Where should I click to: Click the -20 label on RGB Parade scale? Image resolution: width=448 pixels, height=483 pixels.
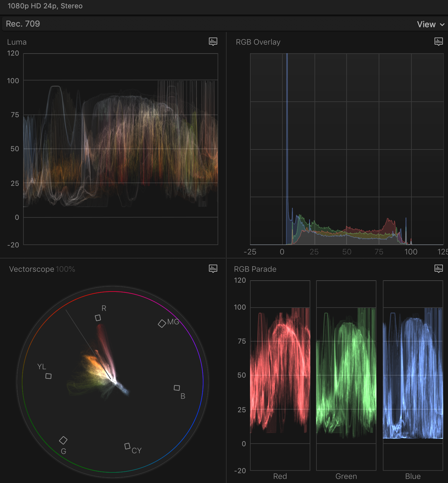pos(240,471)
